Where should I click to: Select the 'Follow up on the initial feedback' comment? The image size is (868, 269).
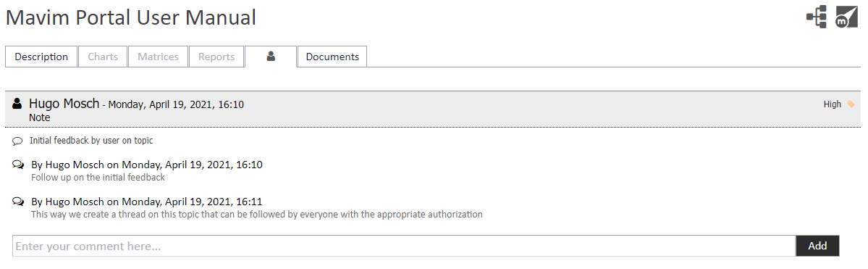[x=98, y=178]
